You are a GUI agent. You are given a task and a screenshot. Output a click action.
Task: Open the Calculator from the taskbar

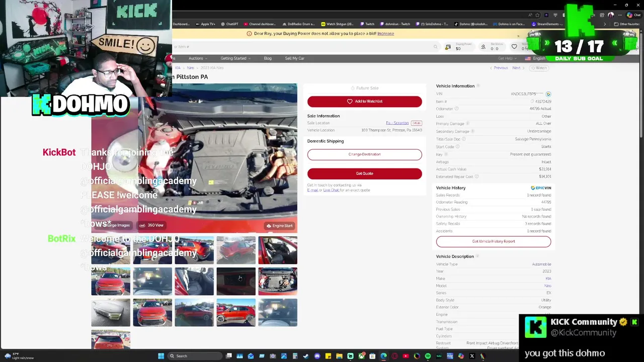click(295, 356)
